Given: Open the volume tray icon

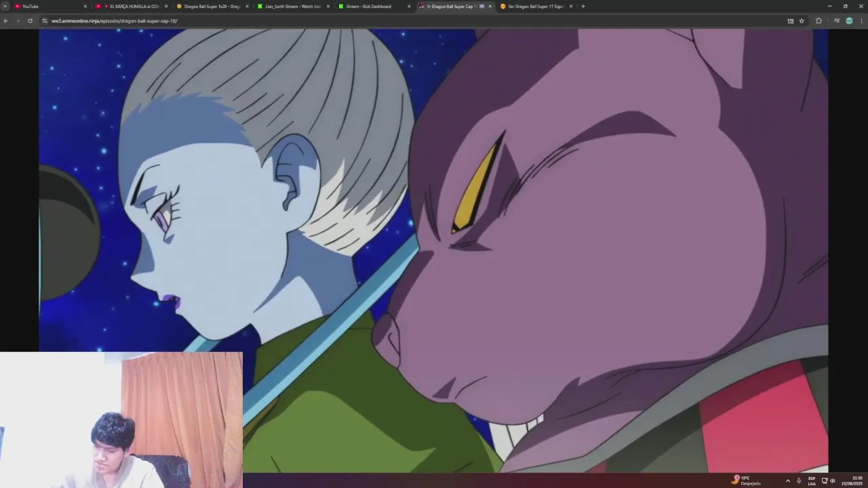Looking at the screenshot, I should 833,481.
